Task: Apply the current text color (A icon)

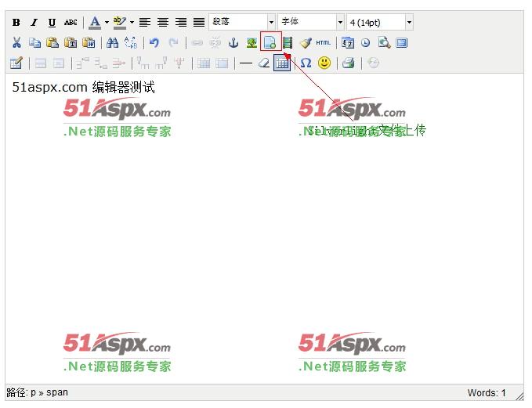Action: coord(95,23)
